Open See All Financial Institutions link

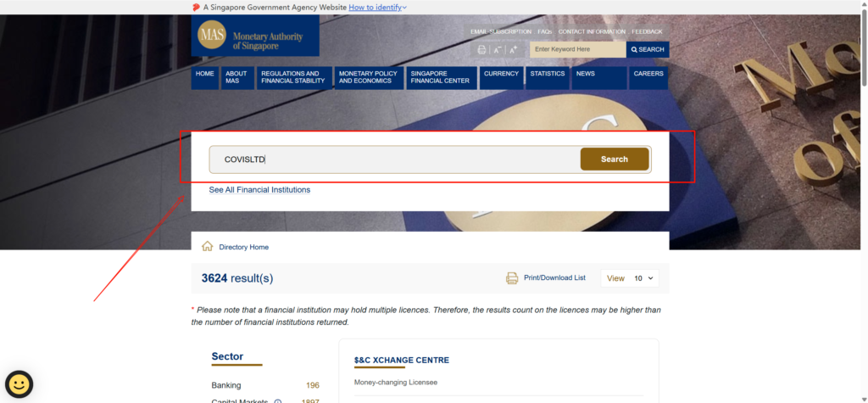[259, 190]
